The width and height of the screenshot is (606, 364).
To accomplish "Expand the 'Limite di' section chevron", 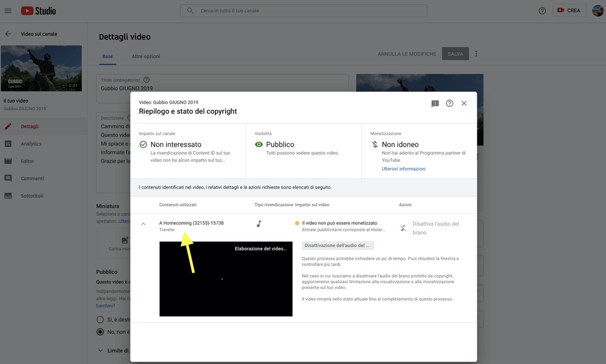I will pyautogui.click(x=100, y=351).
